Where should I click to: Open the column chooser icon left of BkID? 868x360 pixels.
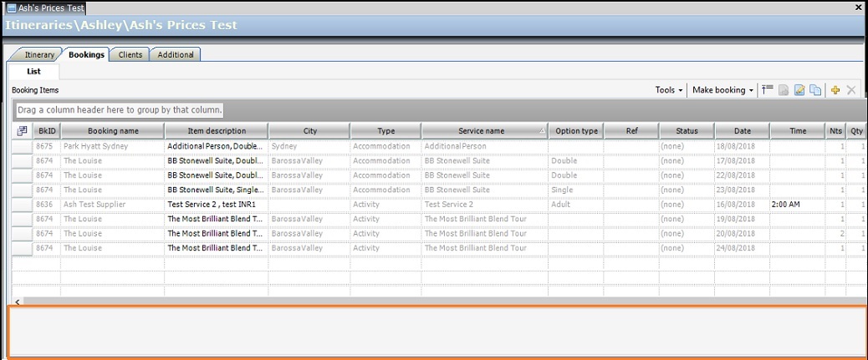click(x=22, y=131)
